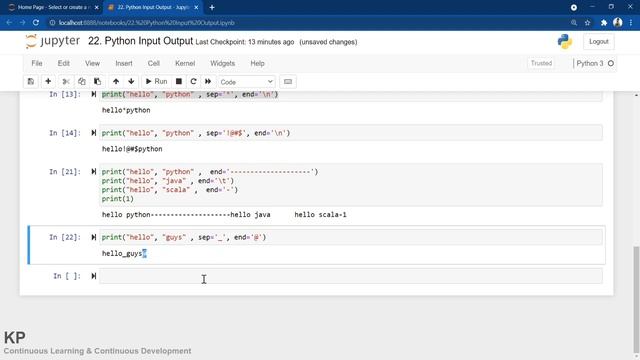This screenshot has width=640, height=360.
Task: Save notebook with the save and checkpoint icon
Action: tap(31, 82)
